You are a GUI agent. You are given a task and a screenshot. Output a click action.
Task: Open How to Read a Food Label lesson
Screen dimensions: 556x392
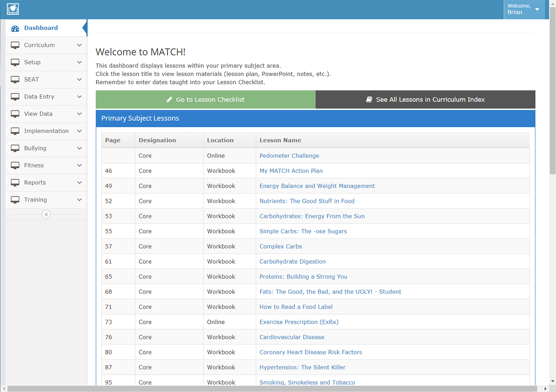(296, 307)
